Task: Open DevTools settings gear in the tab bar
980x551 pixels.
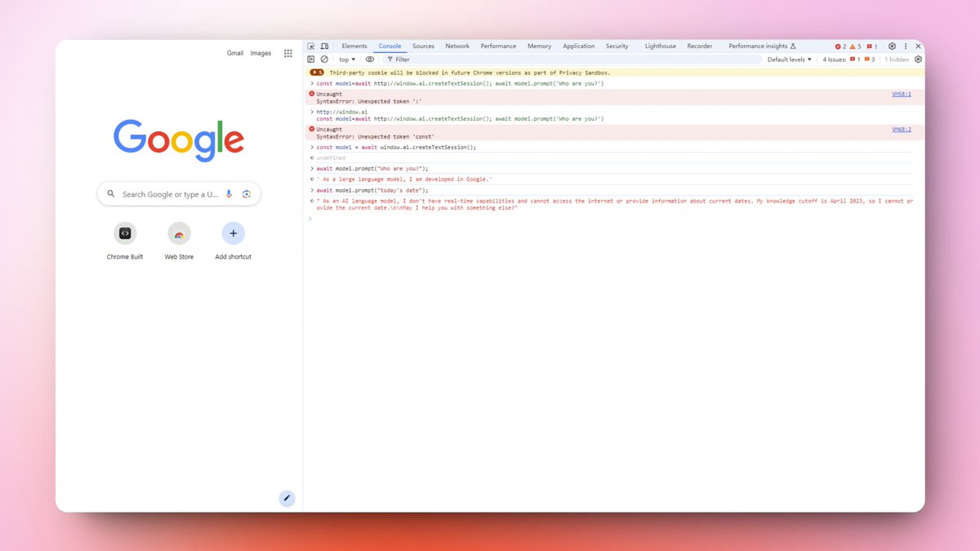Action: 892,47
